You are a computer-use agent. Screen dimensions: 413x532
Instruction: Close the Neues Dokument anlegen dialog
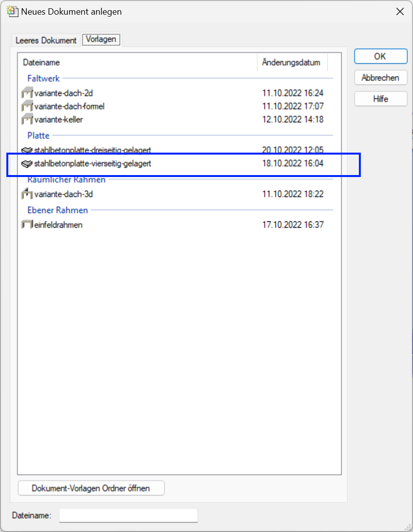tap(400, 12)
